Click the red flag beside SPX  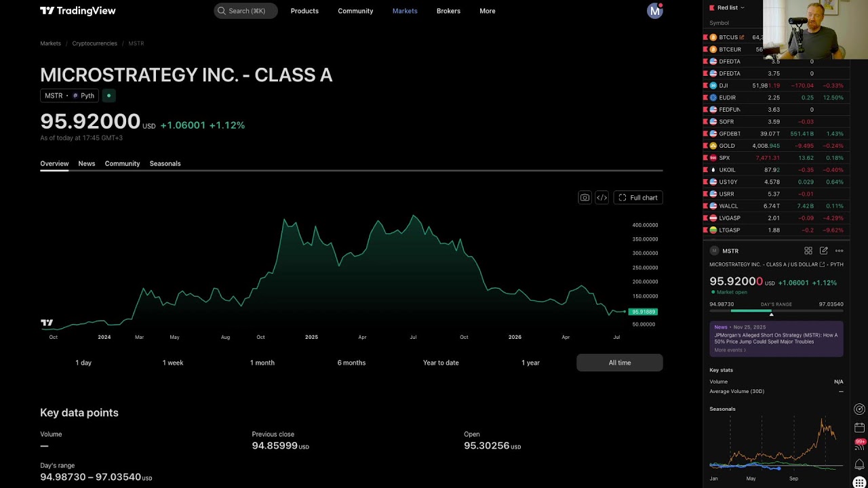pyautogui.click(x=705, y=158)
